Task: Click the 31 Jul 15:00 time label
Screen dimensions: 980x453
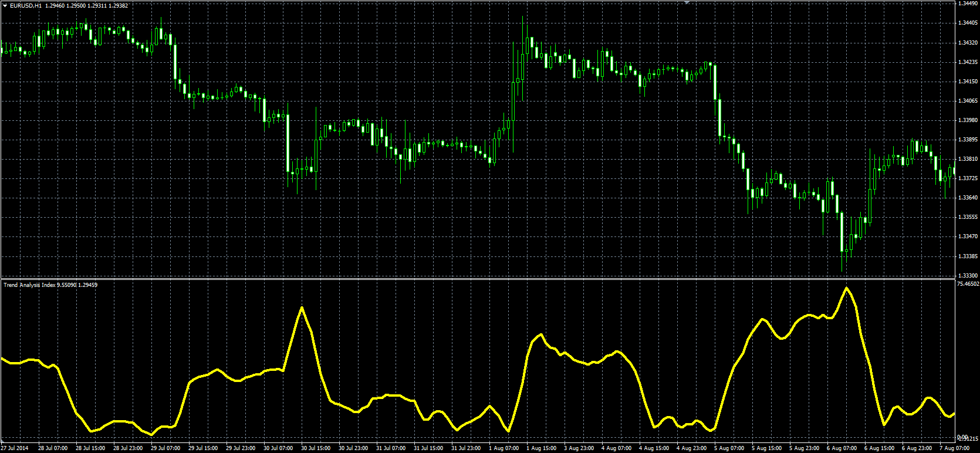Action: pos(428,448)
